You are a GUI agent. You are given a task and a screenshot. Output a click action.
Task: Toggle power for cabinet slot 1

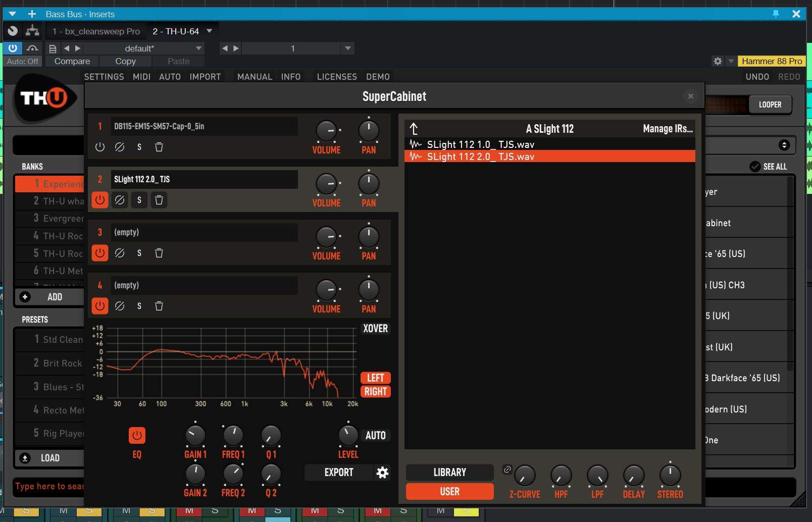tap(100, 147)
